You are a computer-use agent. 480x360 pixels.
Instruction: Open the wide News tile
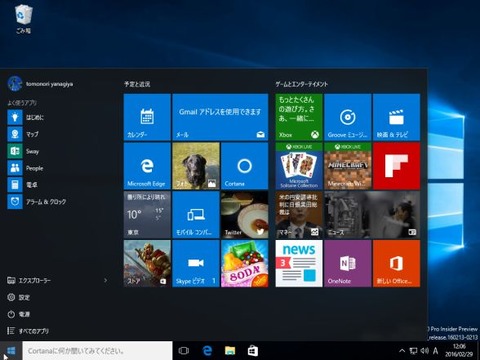pyautogui.click(x=372, y=215)
